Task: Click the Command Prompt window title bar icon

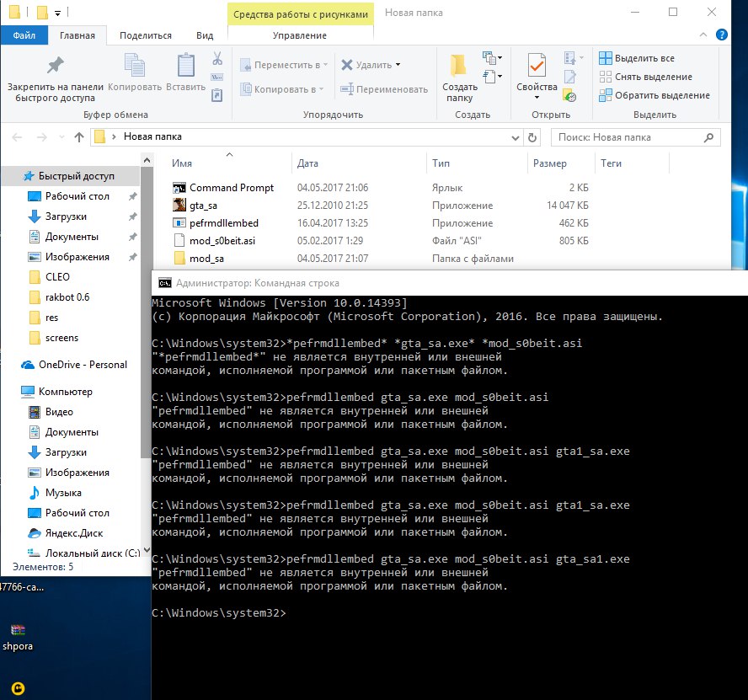Action: point(165,283)
